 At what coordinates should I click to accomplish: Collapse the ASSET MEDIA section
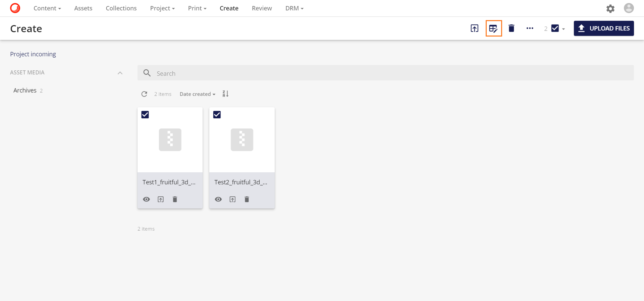click(x=120, y=73)
